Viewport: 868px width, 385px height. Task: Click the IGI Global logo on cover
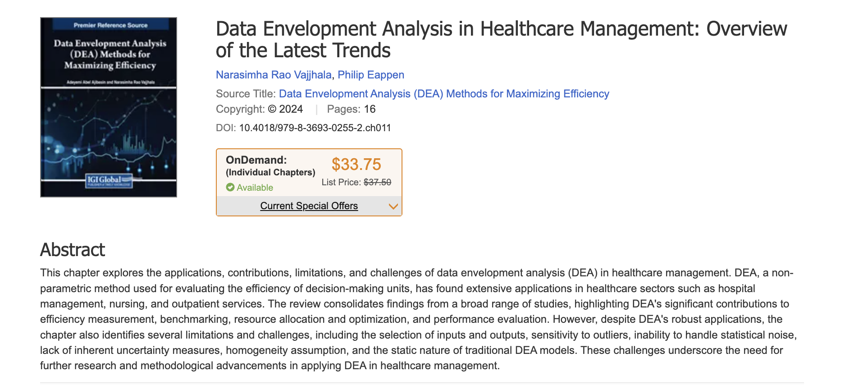click(109, 181)
